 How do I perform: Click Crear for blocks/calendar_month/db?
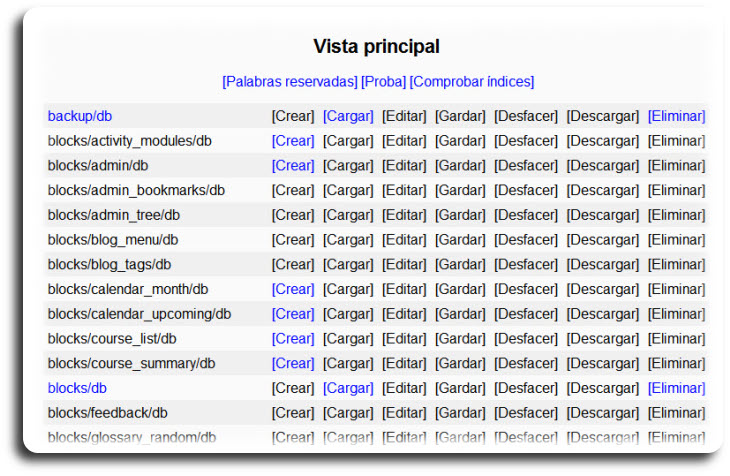[293, 289]
